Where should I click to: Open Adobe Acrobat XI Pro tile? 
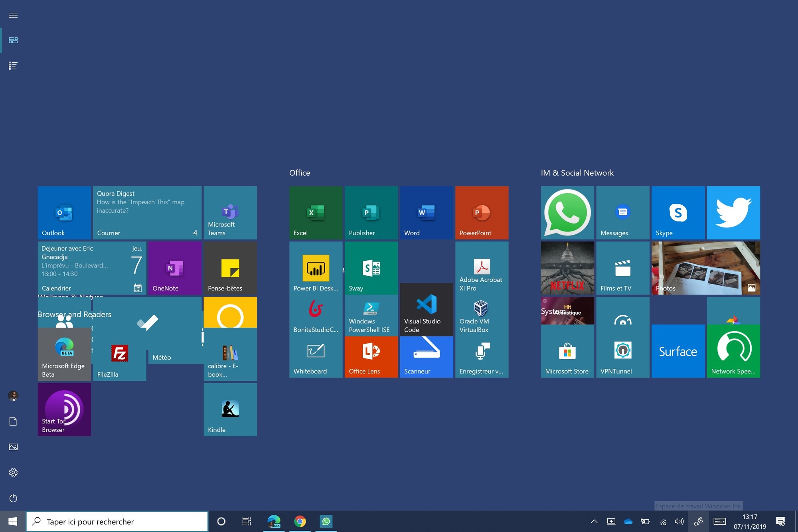pyautogui.click(x=482, y=268)
